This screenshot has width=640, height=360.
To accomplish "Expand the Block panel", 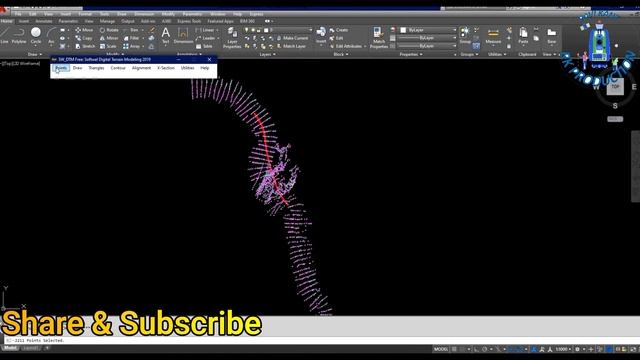I will click(x=341, y=54).
